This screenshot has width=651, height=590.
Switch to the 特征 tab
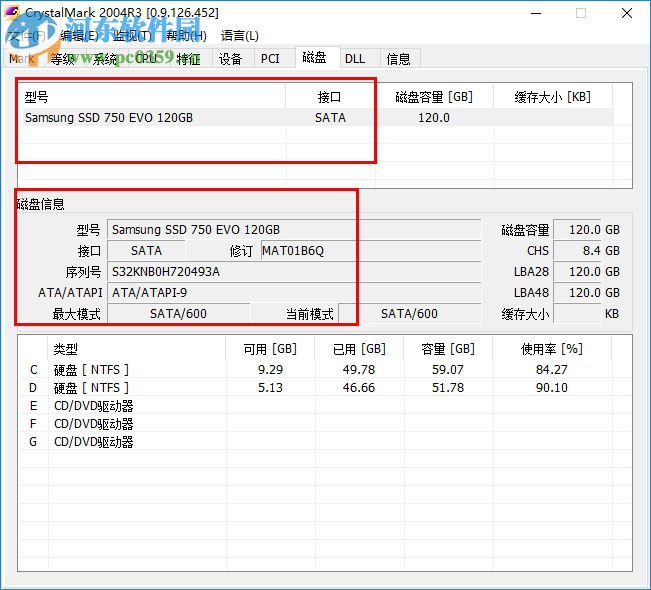tap(188, 59)
